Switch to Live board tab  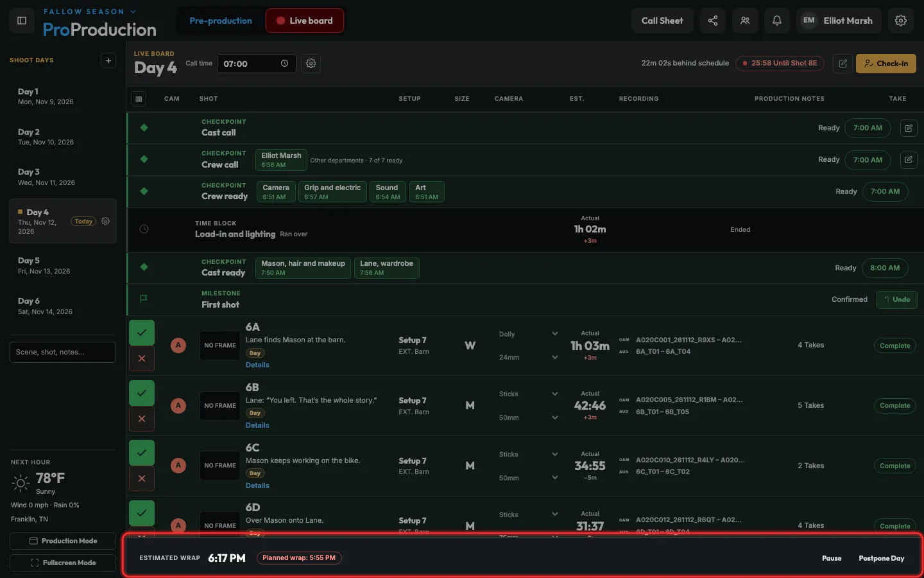[x=305, y=21]
